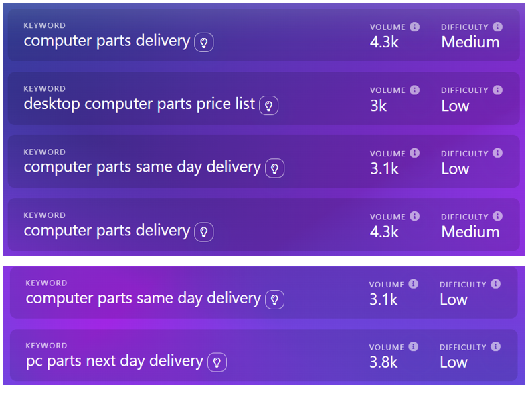Click lightbulb on the second computer parts delivery row
Screen dimensions: 532x395
(x=204, y=232)
